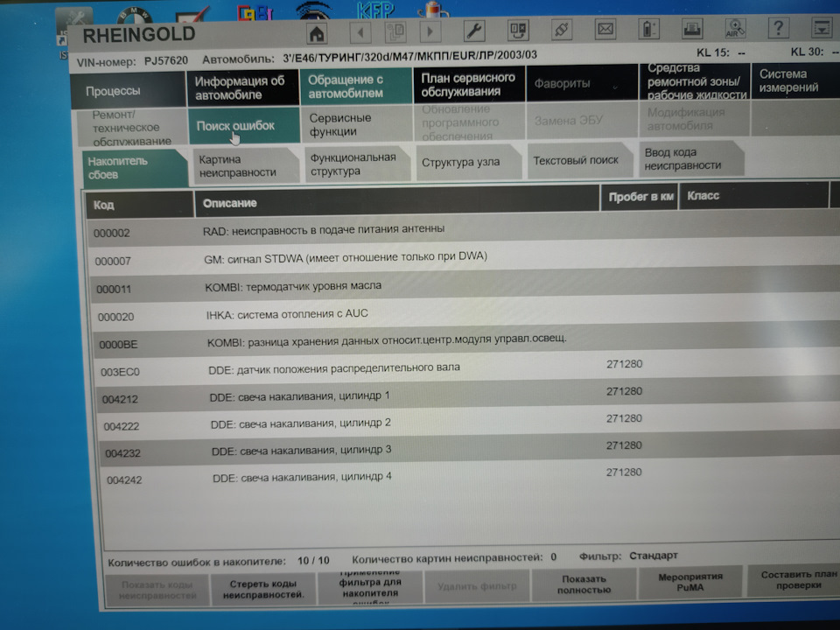This screenshot has width=840, height=630.
Task: Select fault 003EC0 DDE датчик распределительного вала
Action: 468,368
